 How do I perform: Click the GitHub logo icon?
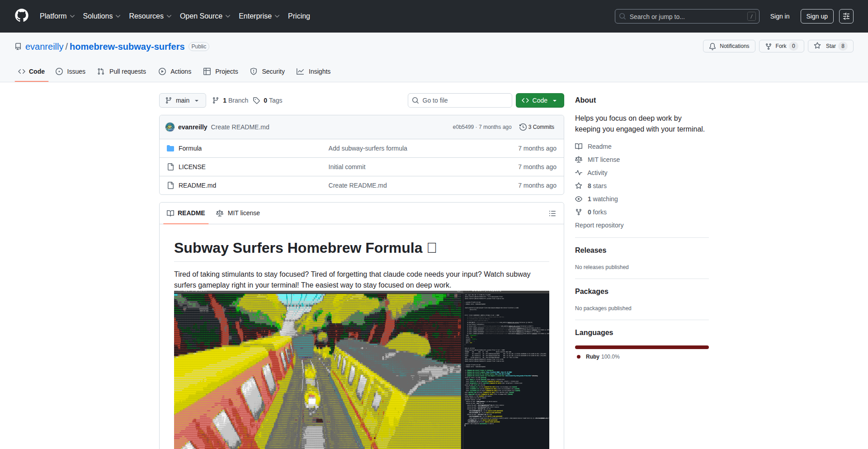pos(22,16)
